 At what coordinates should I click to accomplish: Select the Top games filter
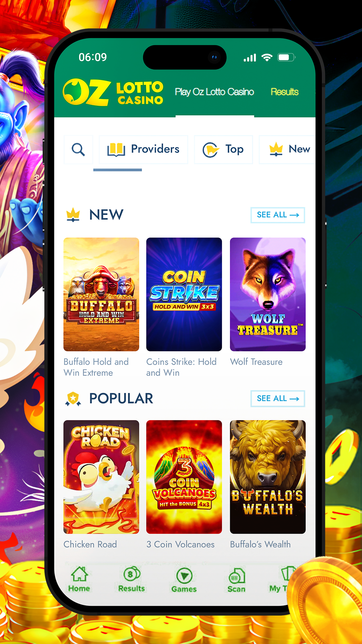[224, 150]
